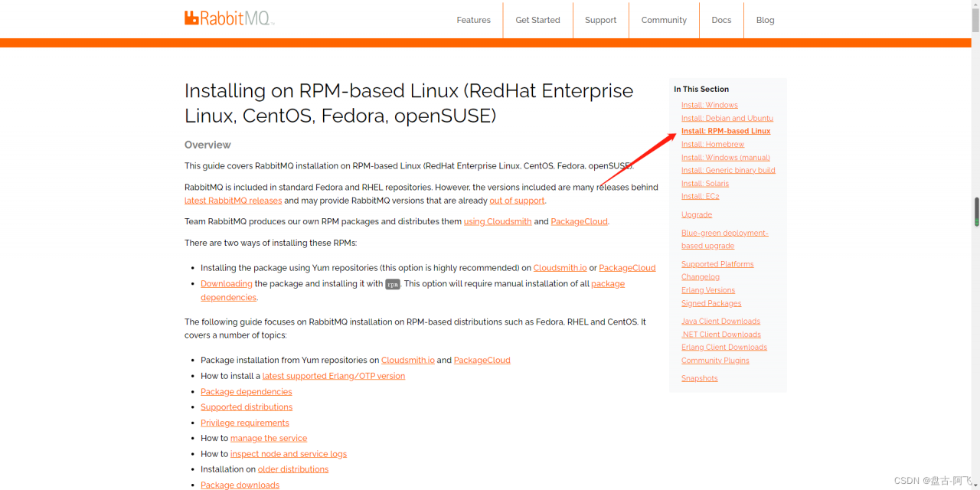Follow the Downloading link
Image resolution: width=980 pixels, height=490 pixels.
227,284
